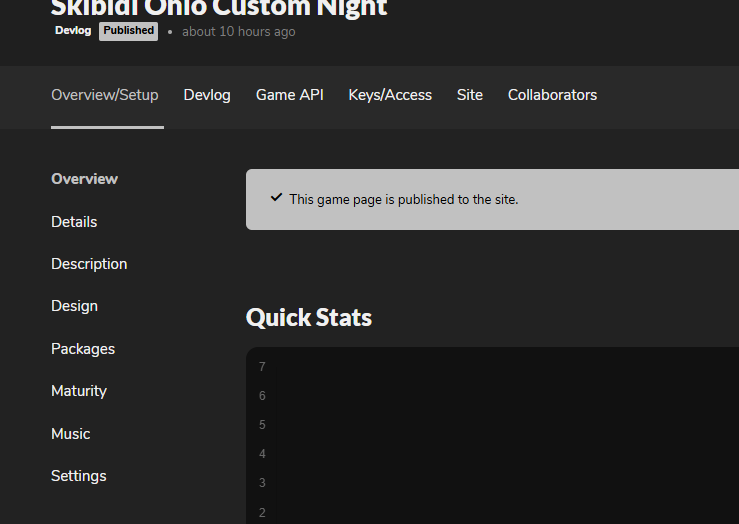Viewport: 739px width, 524px height.
Task: Open the Collaborators tab
Action: (552, 95)
